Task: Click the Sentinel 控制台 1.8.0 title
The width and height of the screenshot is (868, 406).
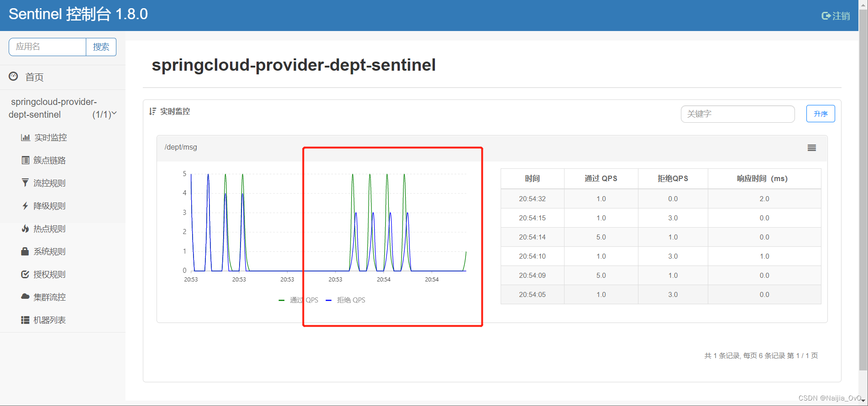Action: pyautogui.click(x=78, y=14)
